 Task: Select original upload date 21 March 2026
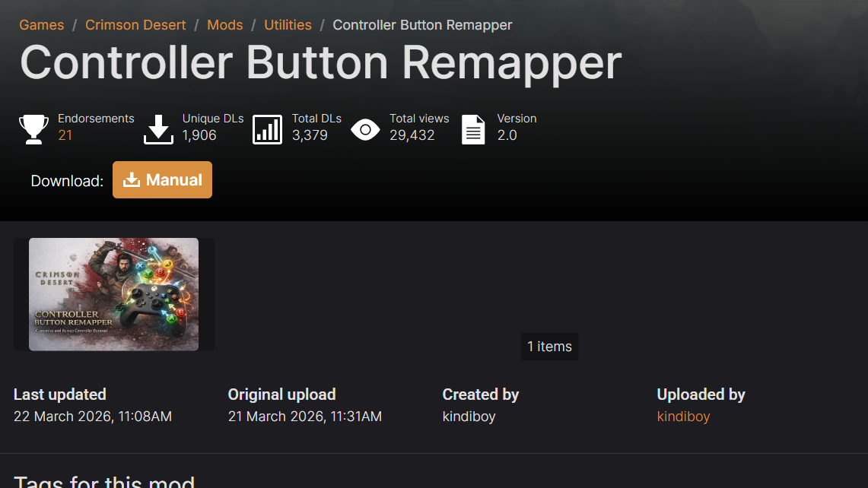pos(305,416)
